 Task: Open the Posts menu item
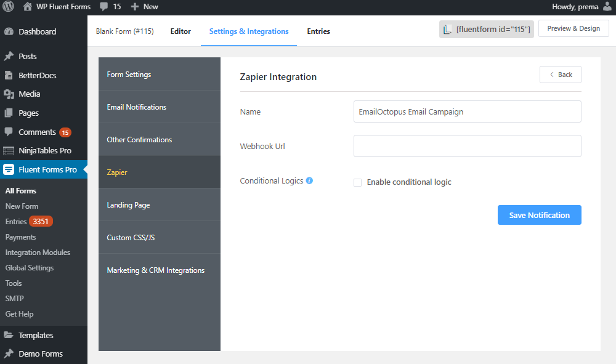tap(28, 56)
